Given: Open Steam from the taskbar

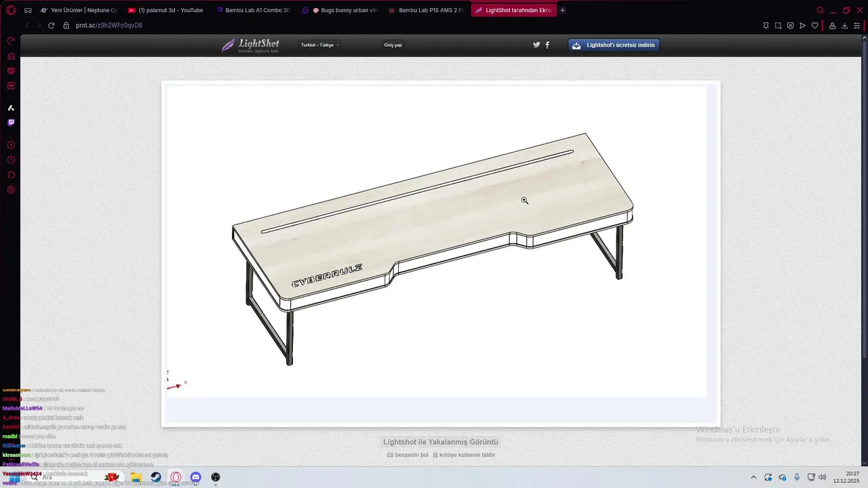Looking at the screenshot, I should click(155, 477).
